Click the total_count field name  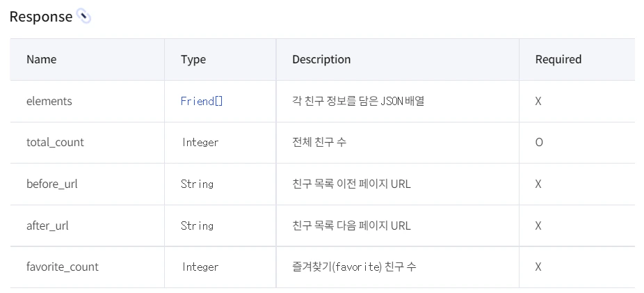click(55, 142)
